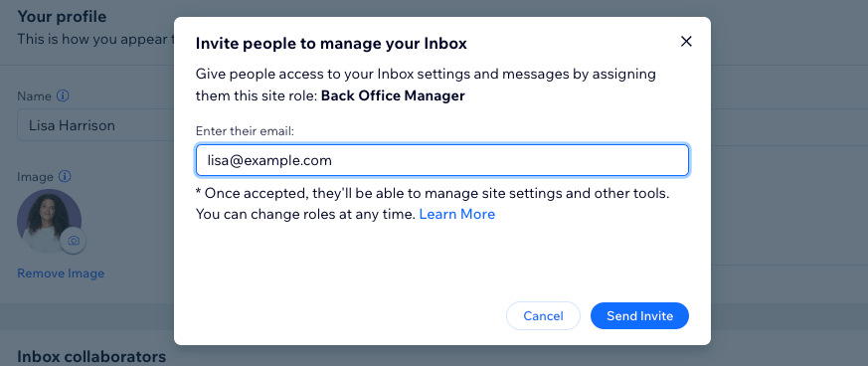Click the info icon beside Image

65,177
